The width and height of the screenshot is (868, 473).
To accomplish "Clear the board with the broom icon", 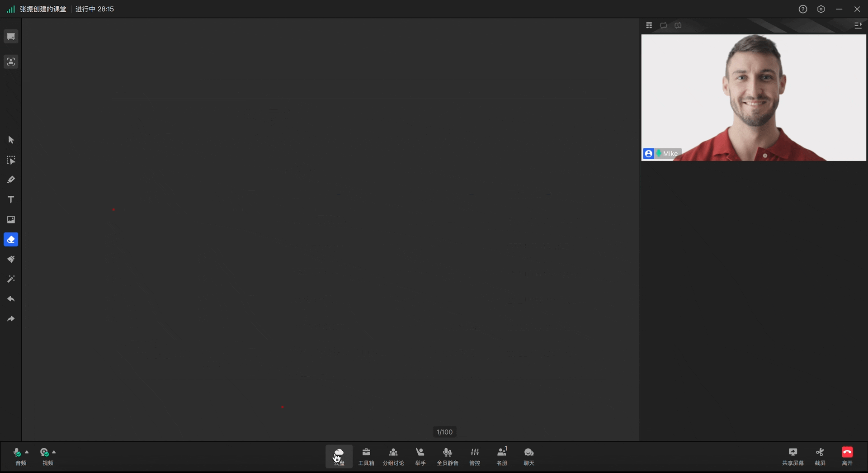I will [x=11, y=260].
